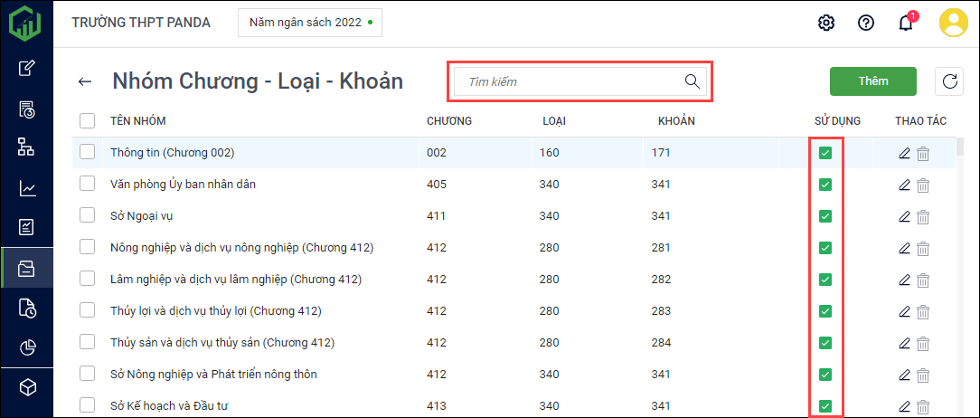Viewport: 980px width, 418px height.
Task: Click the user avatar icon
Action: click(954, 23)
